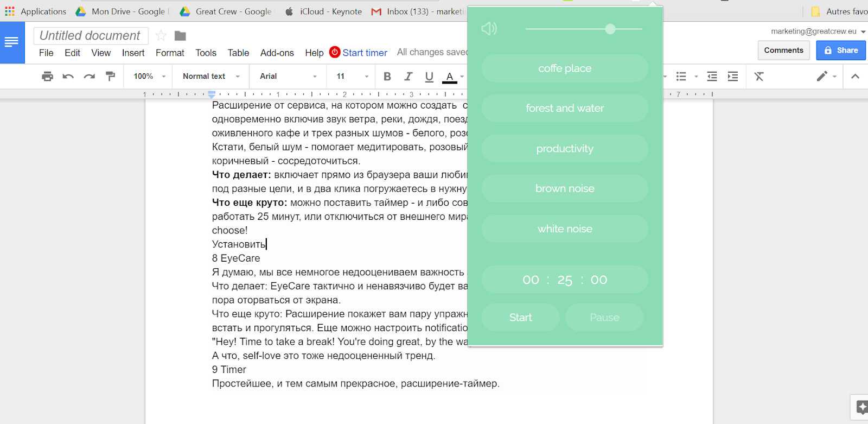This screenshot has height=424, width=868.
Task: Click the redo arrow icon
Action: coord(89,77)
